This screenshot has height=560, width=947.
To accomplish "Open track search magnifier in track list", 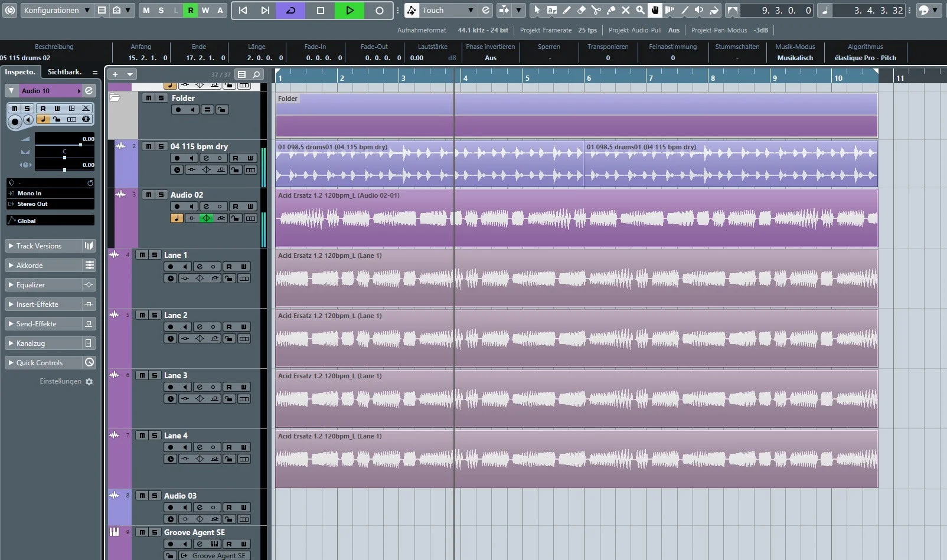I will (256, 74).
